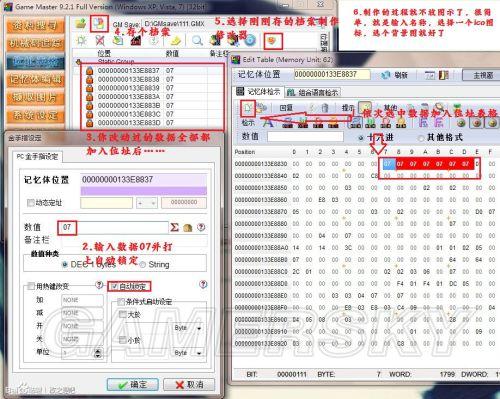500x399 pixels.
Task: Click the sigma calculator icon beside value
Action: (174, 227)
